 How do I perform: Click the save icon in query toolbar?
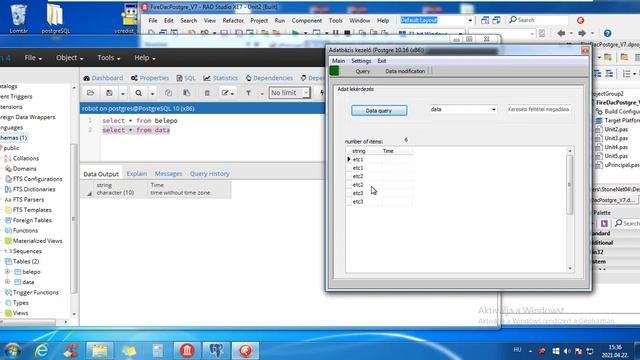pyautogui.click(x=109, y=93)
